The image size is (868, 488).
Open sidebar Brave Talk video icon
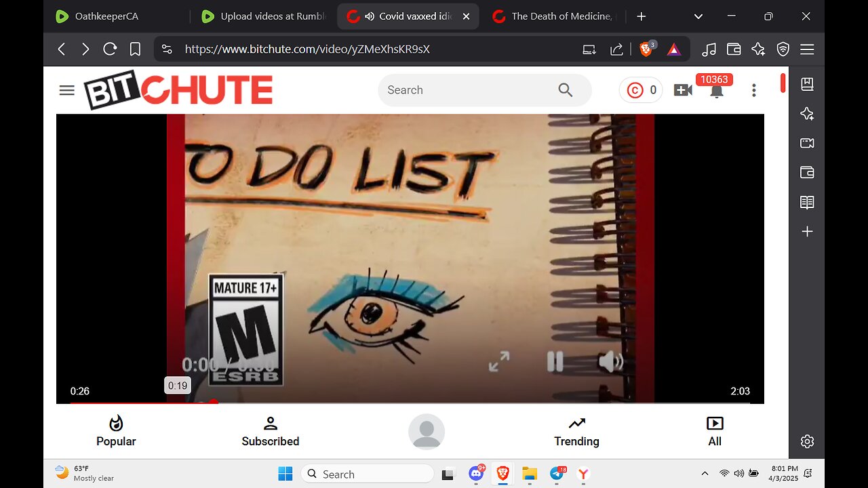(807, 143)
